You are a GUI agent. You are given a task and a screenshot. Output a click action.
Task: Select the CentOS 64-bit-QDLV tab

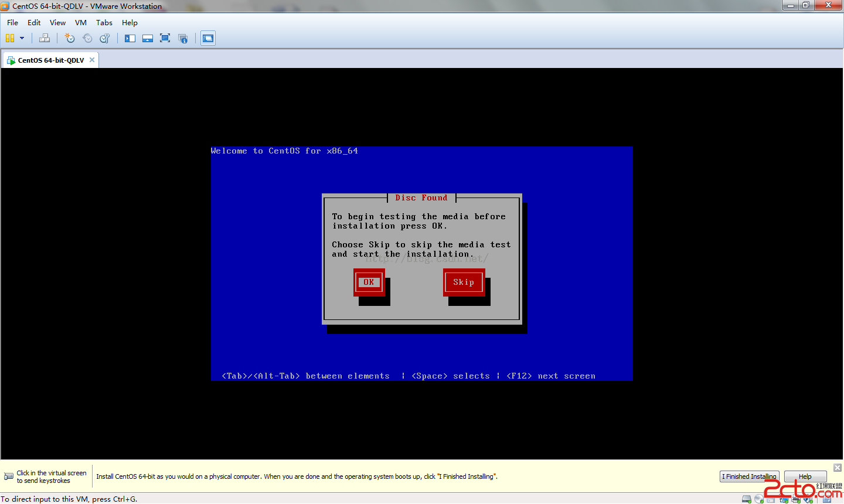[x=50, y=60]
